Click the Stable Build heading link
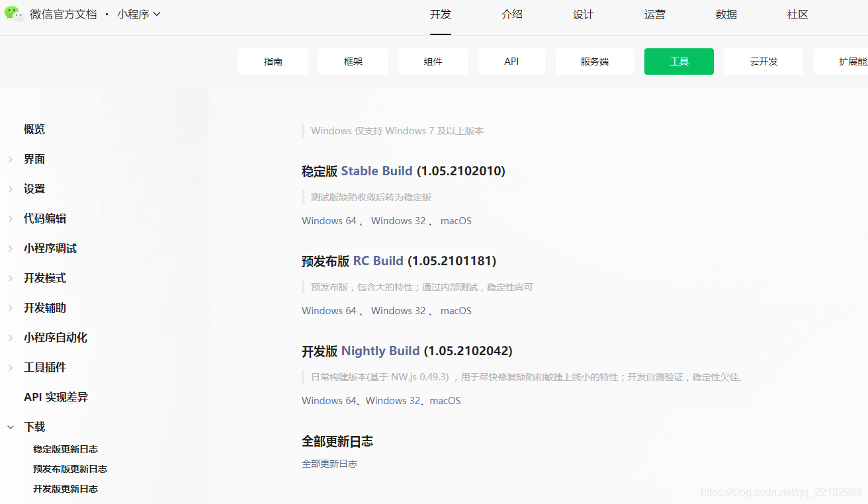 point(376,171)
